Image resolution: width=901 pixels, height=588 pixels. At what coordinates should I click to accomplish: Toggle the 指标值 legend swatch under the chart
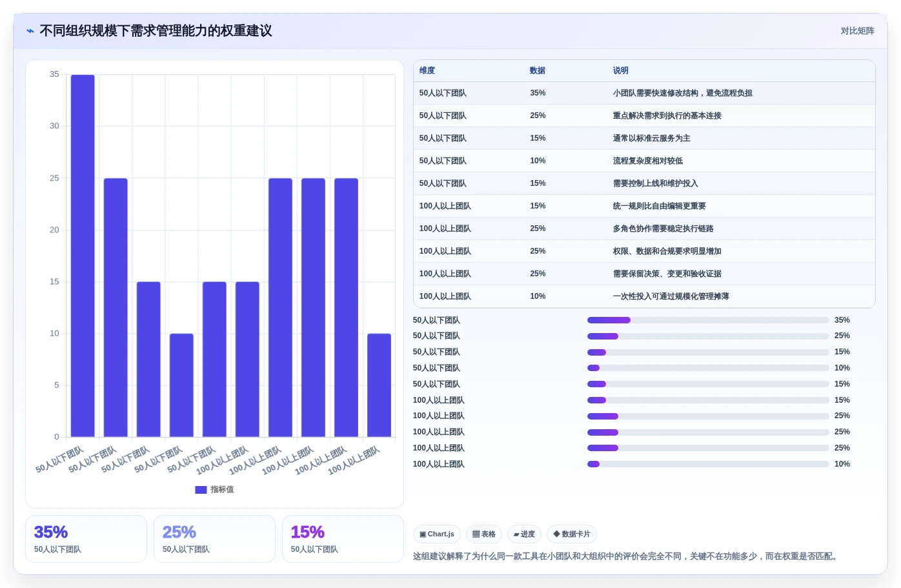tap(201, 490)
